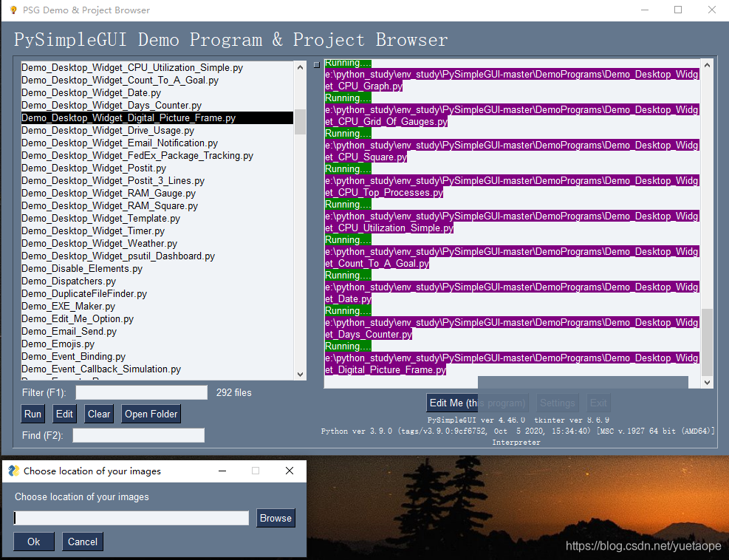This screenshot has width=729, height=560.
Task: Cancel the image location dialog
Action: pos(82,542)
